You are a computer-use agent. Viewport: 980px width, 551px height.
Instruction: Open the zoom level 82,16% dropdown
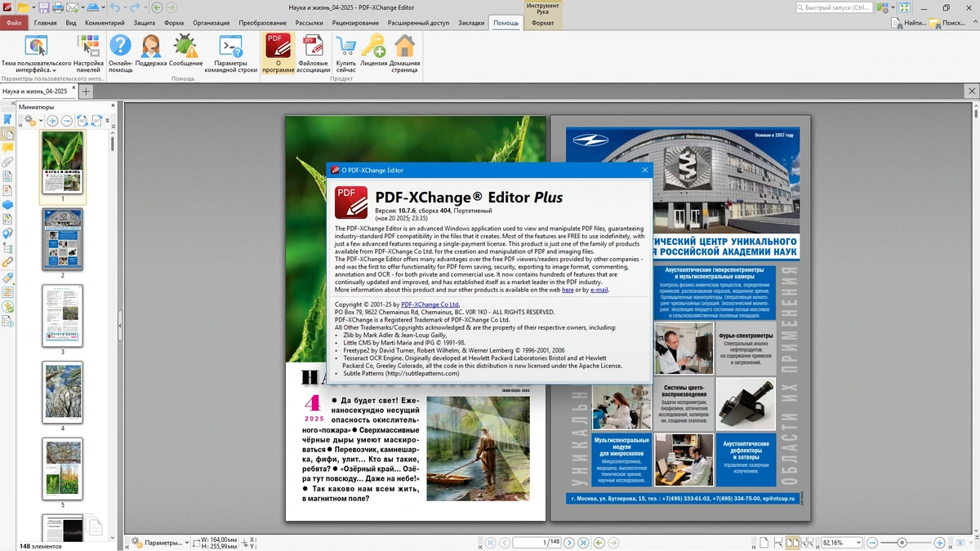click(858, 543)
